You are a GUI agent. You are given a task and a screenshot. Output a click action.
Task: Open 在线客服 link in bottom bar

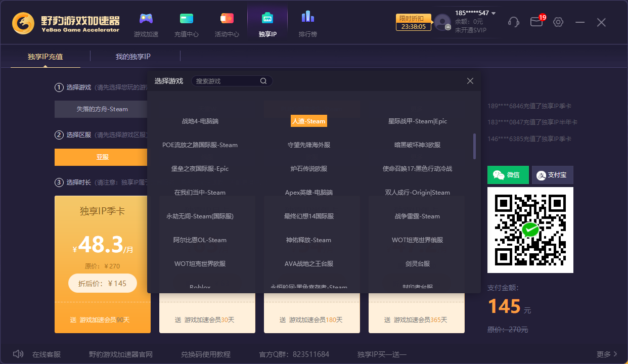coord(47,354)
